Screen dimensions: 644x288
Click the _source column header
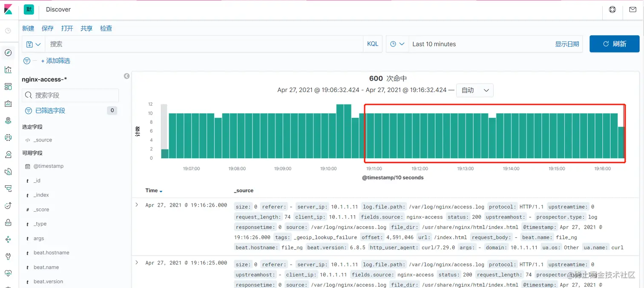[244, 190]
